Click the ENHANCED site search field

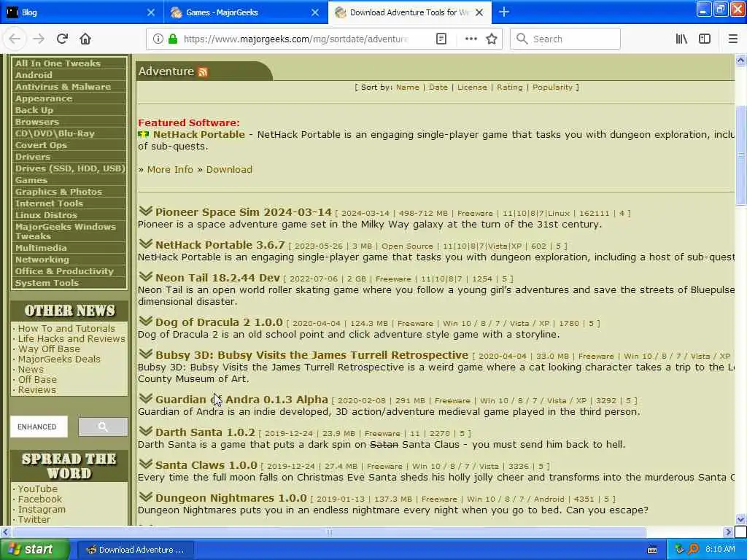(39, 427)
